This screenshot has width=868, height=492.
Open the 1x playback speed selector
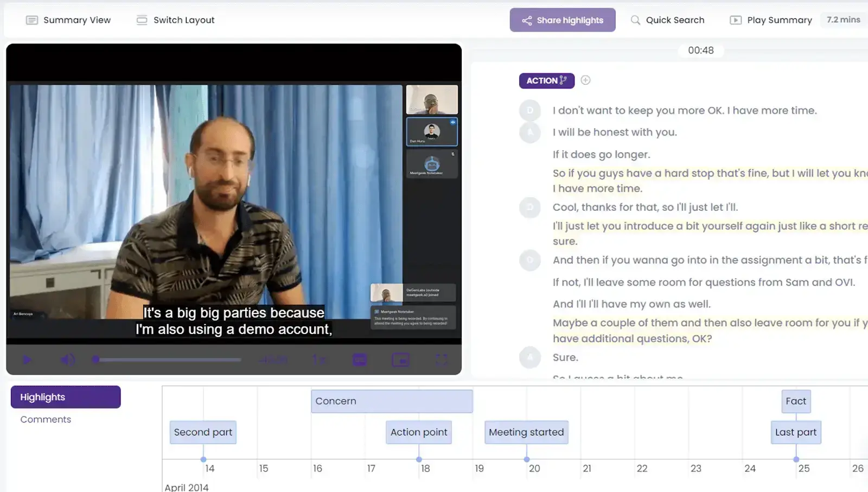click(x=319, y=359)
